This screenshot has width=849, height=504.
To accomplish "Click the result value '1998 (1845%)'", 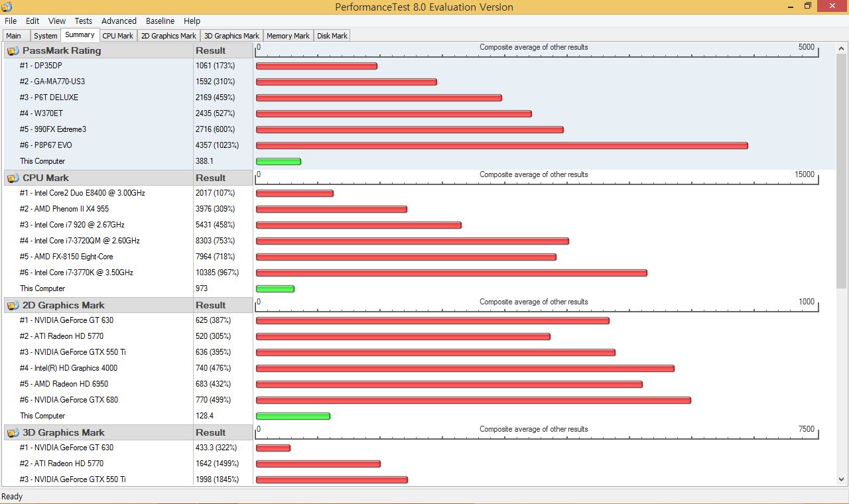I will pyautogui.click(x=218, y=479).
